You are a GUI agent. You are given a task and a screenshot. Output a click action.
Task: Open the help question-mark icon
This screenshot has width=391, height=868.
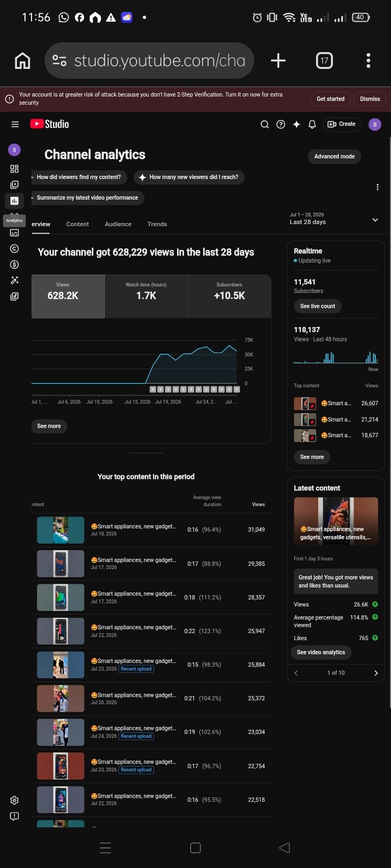pyautogui.click(x=281, y=124)
